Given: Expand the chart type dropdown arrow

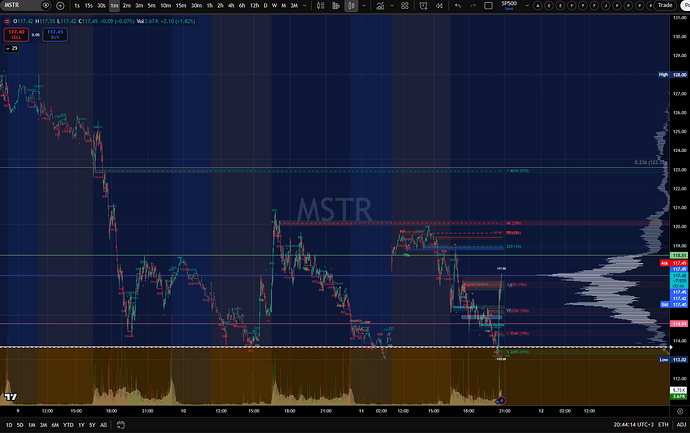Looking at the screenshot, I should [x=363, y=6].
